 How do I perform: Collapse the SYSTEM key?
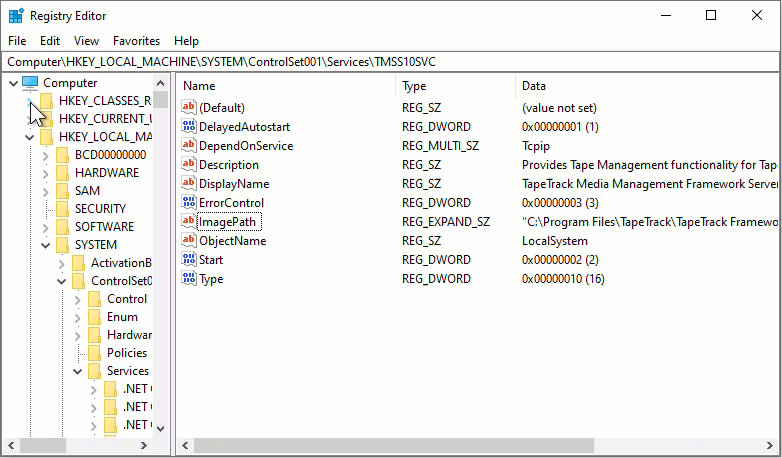pyautogui.click(x=45, y=245)
